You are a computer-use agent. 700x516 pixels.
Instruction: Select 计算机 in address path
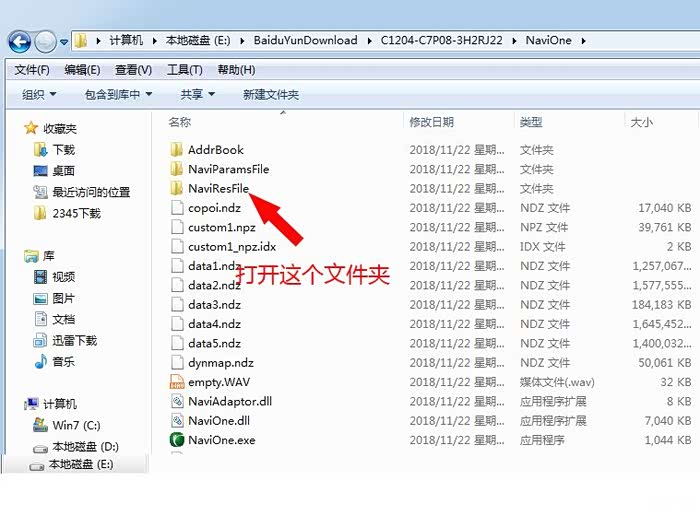click(x=126, y=41)
